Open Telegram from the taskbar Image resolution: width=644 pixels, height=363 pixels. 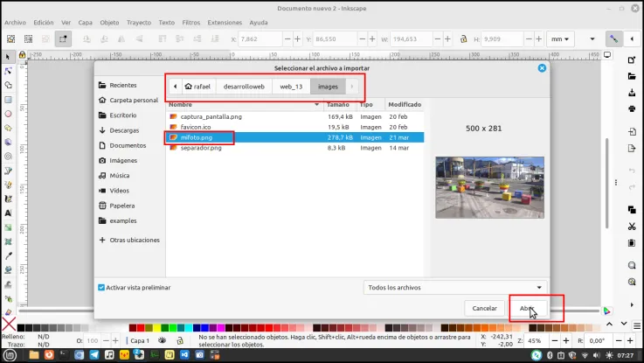[x=94, y=355]
